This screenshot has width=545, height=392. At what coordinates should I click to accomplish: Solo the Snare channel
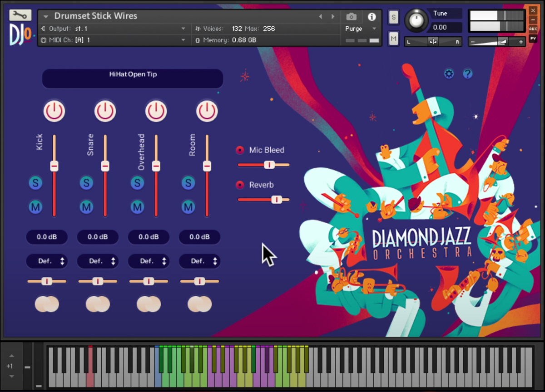click(86, 183)
